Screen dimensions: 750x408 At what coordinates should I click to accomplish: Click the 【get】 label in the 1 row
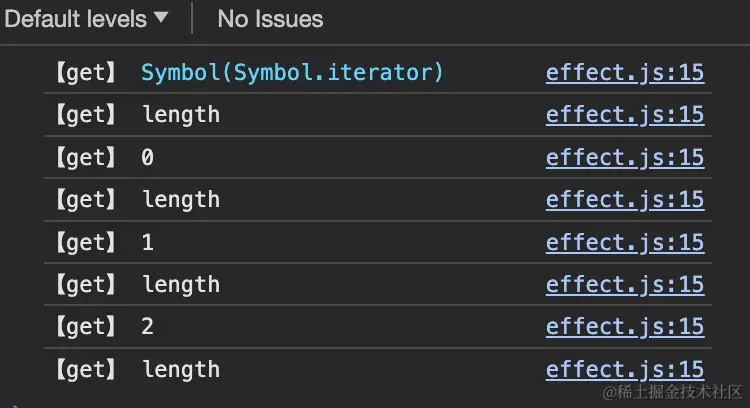[x=86, y=242]
